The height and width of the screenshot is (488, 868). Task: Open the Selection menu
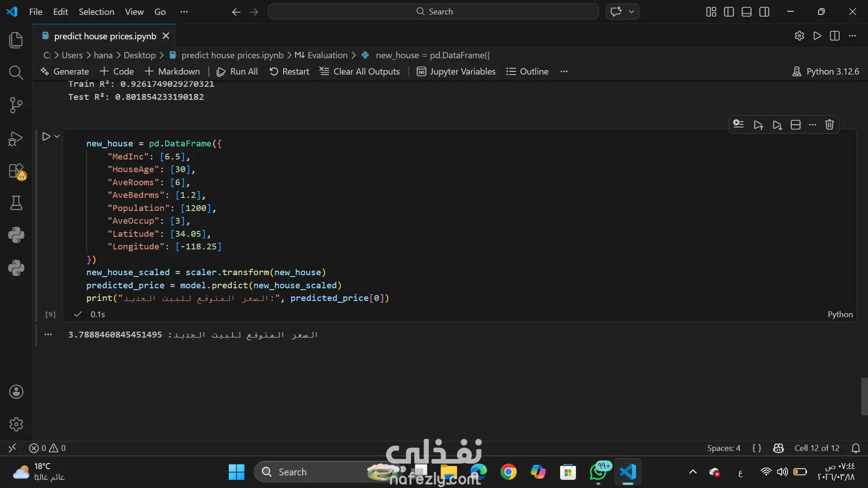(96, 12)
